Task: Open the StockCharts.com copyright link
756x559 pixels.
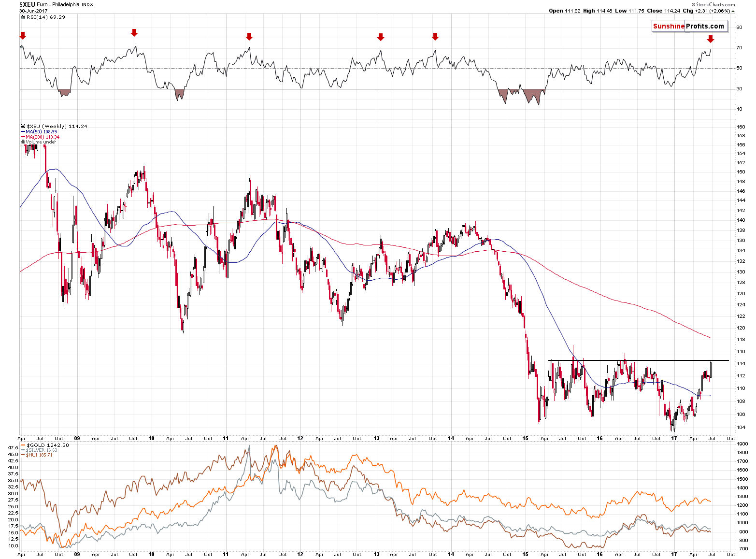Action: tap(713, 4)
